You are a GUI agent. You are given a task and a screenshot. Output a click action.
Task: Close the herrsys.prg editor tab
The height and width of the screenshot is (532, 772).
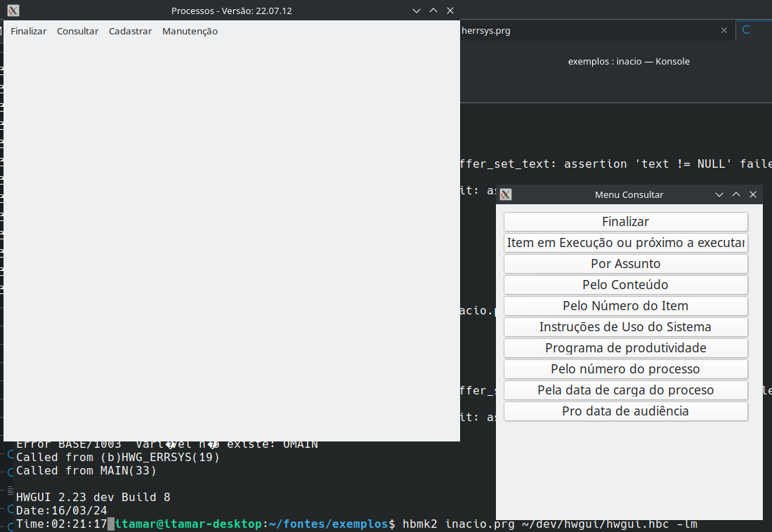[x=724, y=30]
